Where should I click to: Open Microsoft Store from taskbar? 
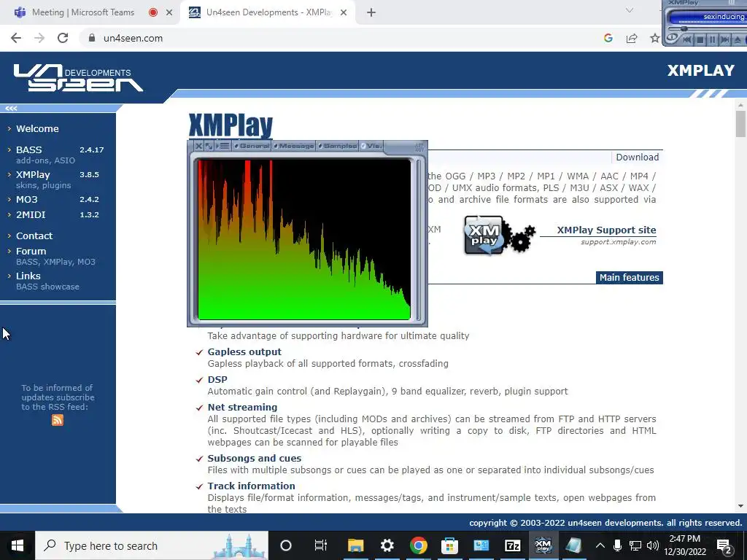click(x=449, y=545)
